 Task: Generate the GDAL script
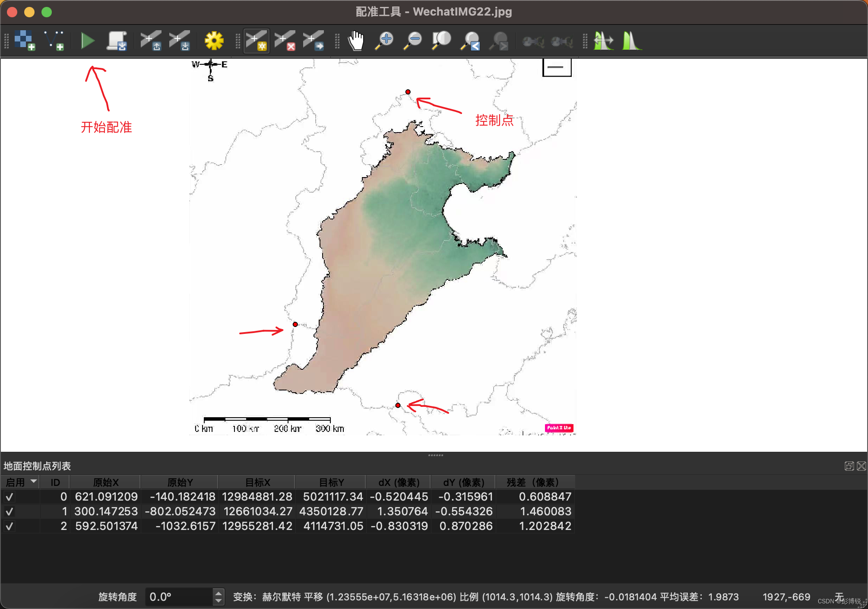tap(117, 41)
